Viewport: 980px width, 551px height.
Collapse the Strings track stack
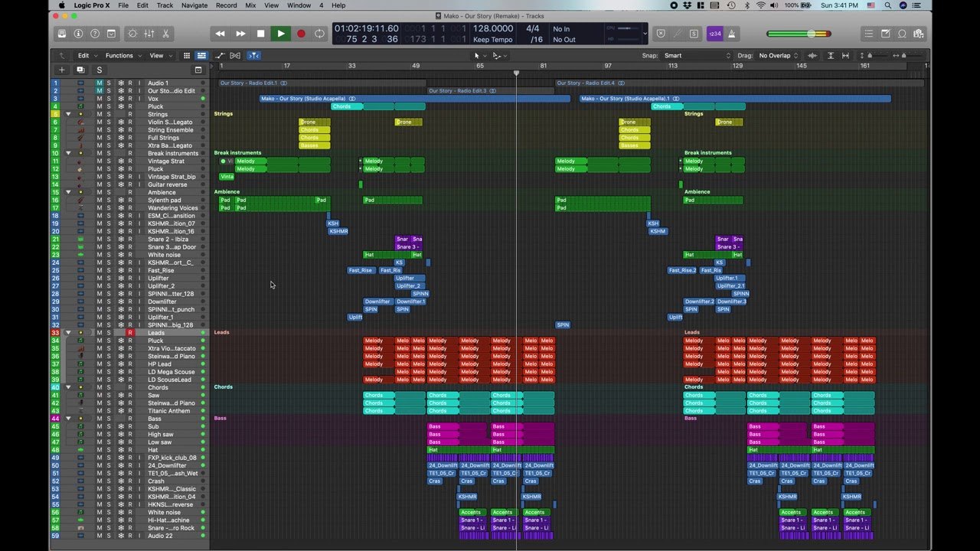(68, 114)
